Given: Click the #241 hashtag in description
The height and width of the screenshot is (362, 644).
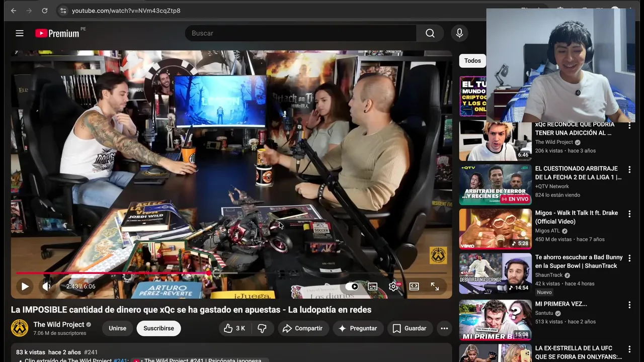Looking at the screenshot, I should (x=91, y=352).
